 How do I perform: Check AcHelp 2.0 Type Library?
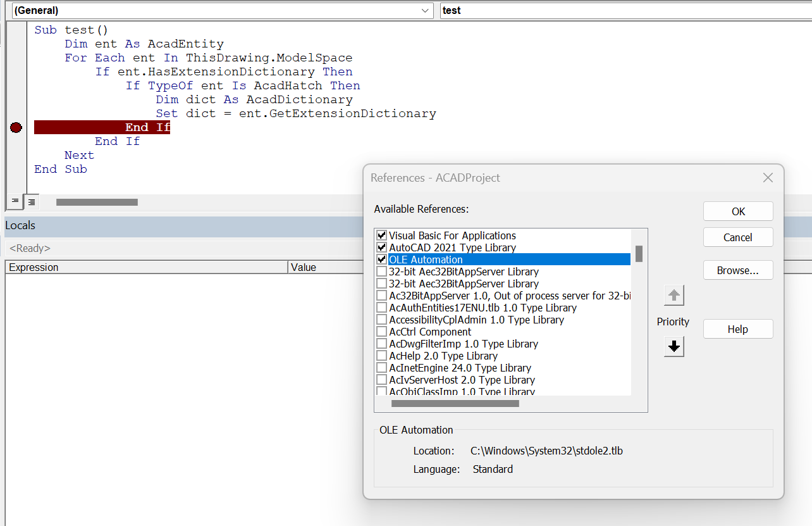[381, 356]
